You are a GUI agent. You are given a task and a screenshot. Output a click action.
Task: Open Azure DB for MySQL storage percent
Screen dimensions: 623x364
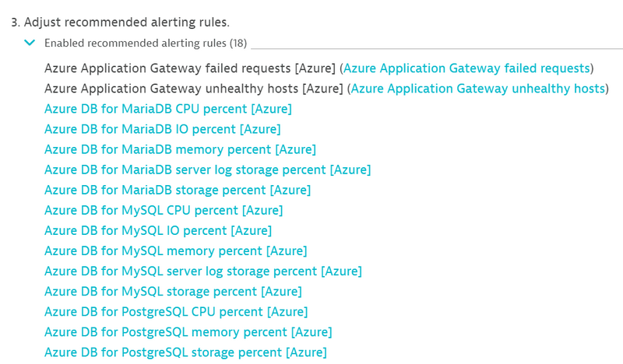coord(173,292)
